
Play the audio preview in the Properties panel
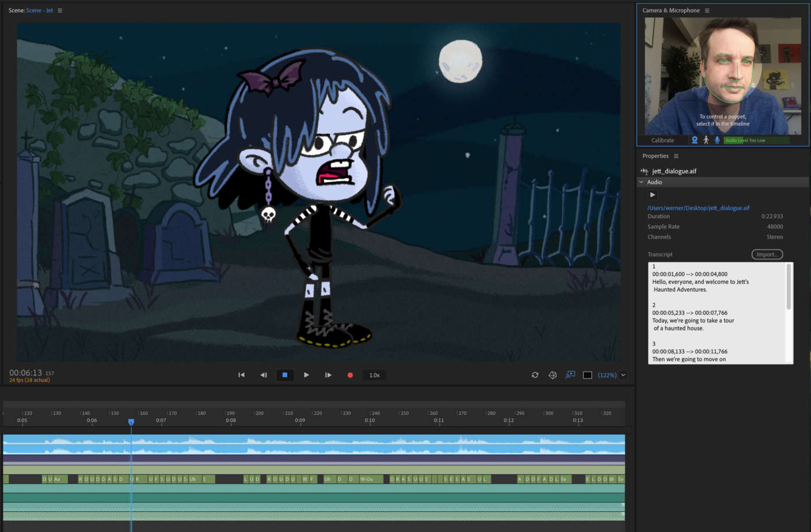pyautogui.click(x=652, y=195)
